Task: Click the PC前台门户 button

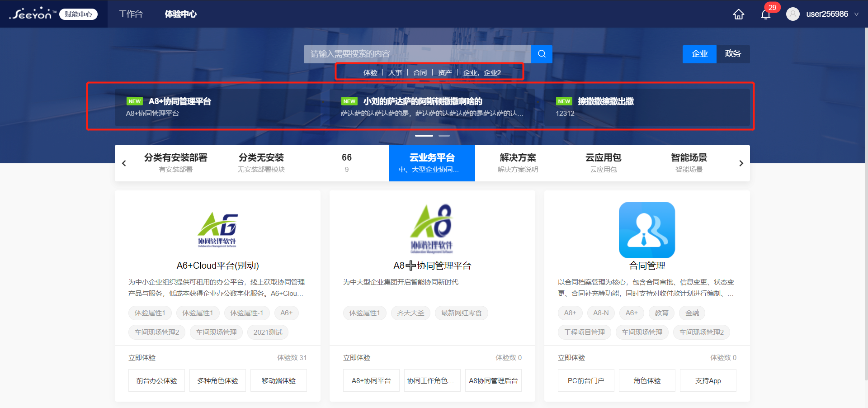Action: tap(586, 380)
